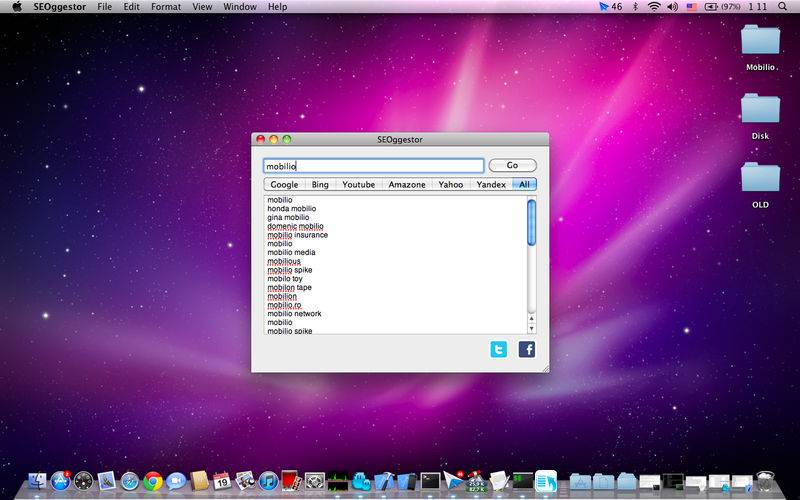Viewport: 800px width, 500px height.
Task: Select 'mobilio network' suggestion
Action: [x=294, y=313]
